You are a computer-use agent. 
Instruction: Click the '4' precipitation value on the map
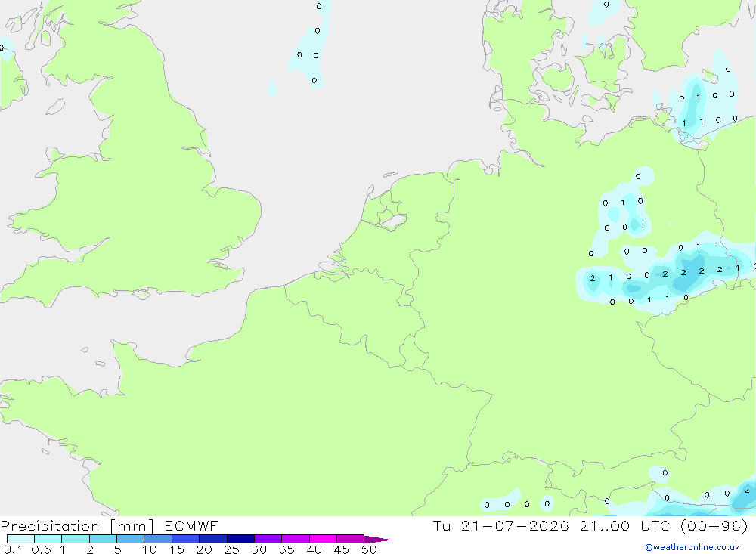747,492
